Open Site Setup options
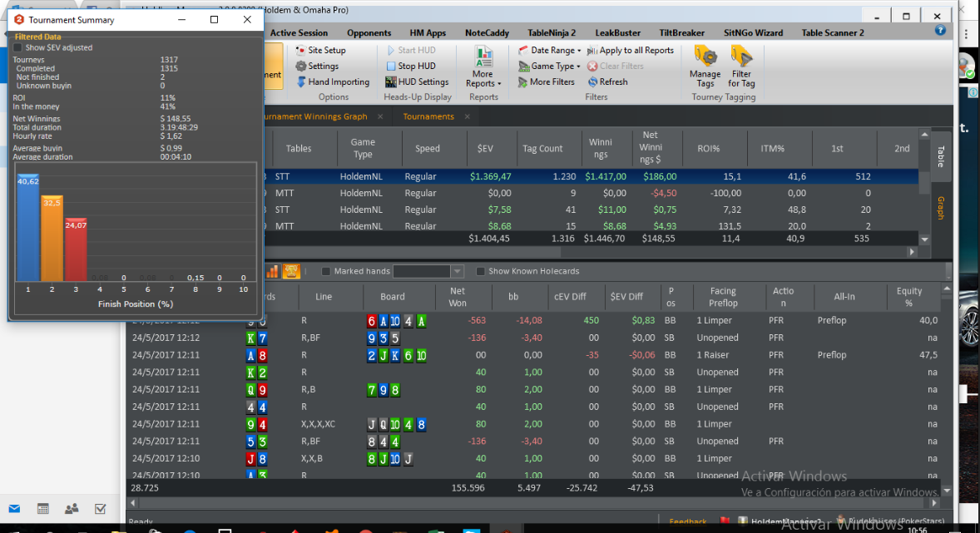This screenshot has width=980, height=533. pyautogui.click(x=320, y=50)
